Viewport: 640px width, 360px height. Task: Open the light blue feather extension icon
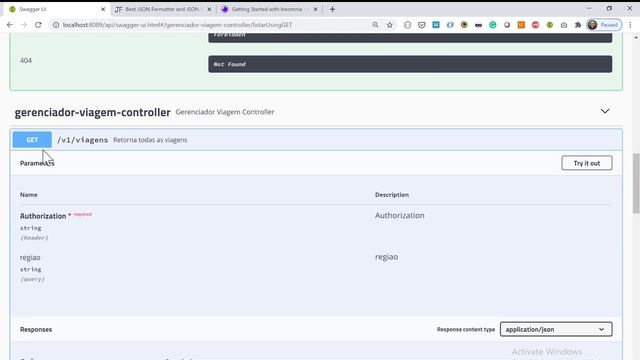[x=450, y=25]
